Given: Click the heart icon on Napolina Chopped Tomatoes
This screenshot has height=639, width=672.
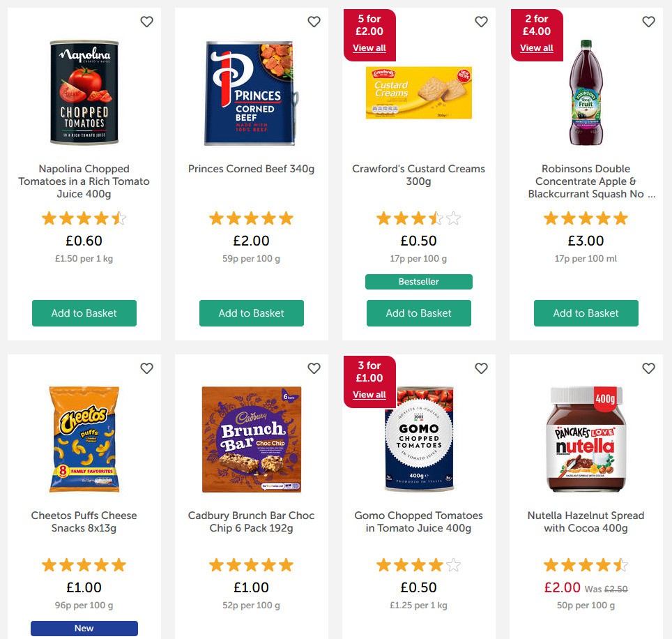Looking at the screenshot, I should pos(146,22).
